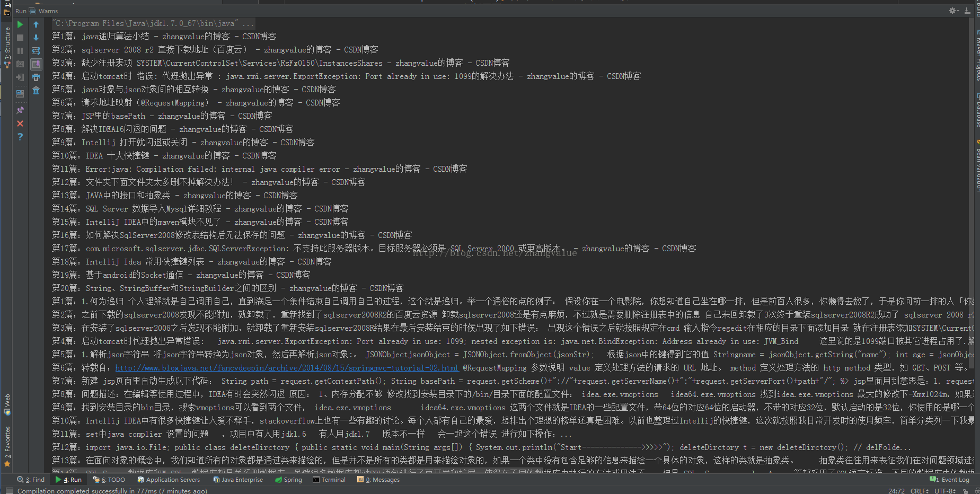Click line 第18篇 IntelliJ Idea 常用快捷键列表
This screenshot has width=980, height=494.
pyautogui.click(x=192, y=261)
